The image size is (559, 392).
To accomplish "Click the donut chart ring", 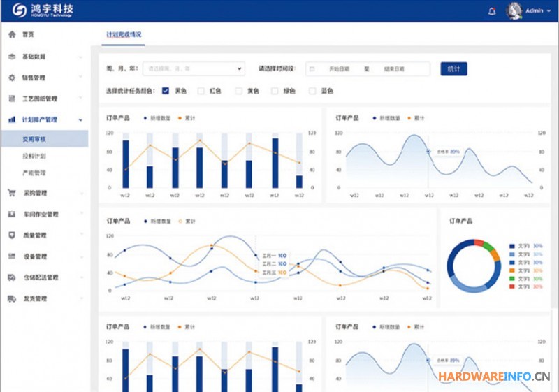I will (474, 266).
